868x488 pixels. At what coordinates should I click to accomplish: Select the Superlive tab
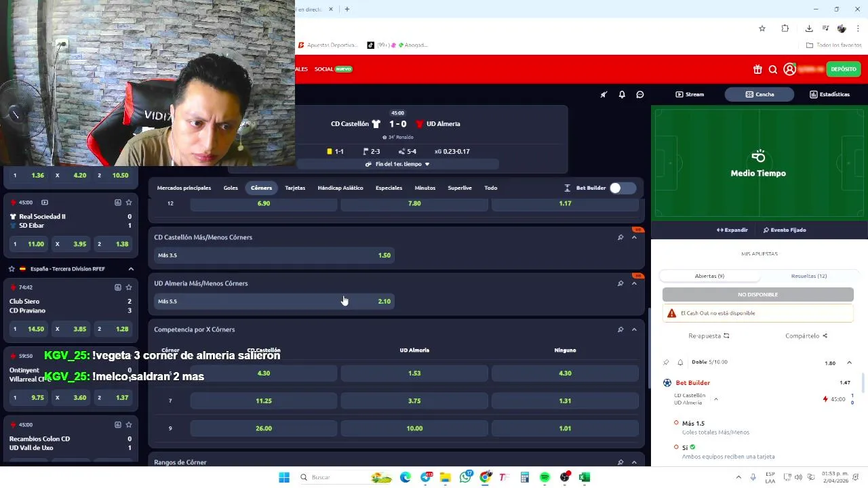[460, 188]
